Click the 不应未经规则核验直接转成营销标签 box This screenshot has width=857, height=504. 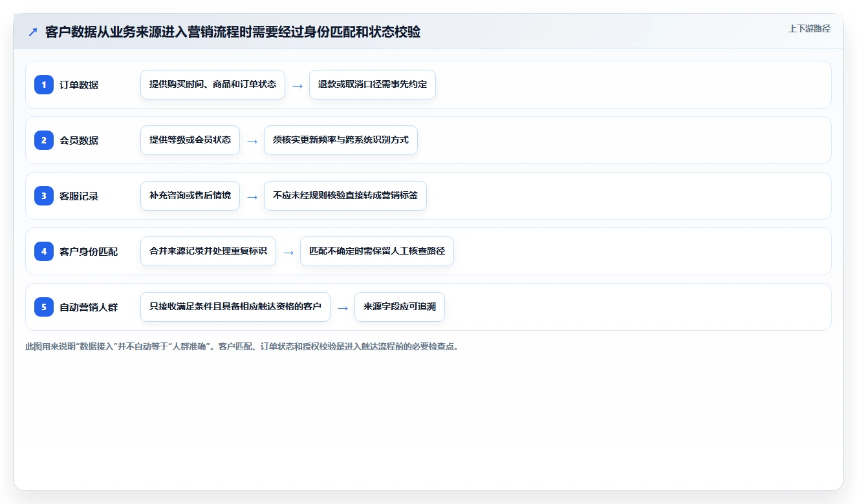[x=345, y=196]
